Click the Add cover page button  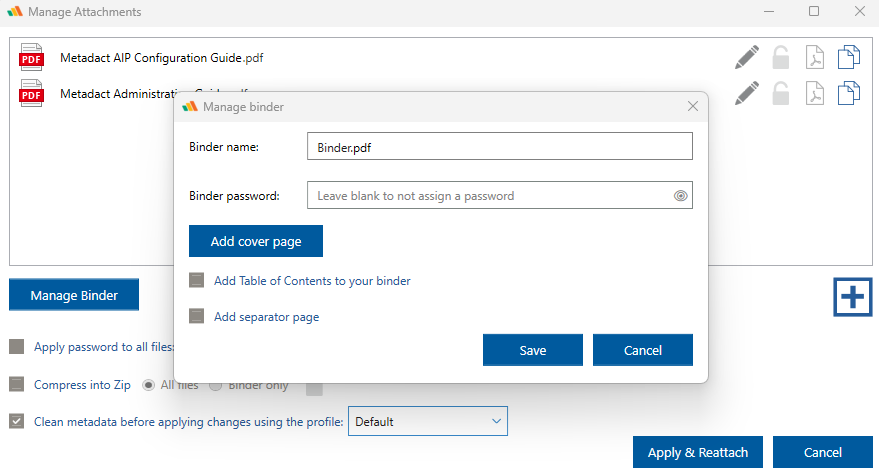coord(256,241)
